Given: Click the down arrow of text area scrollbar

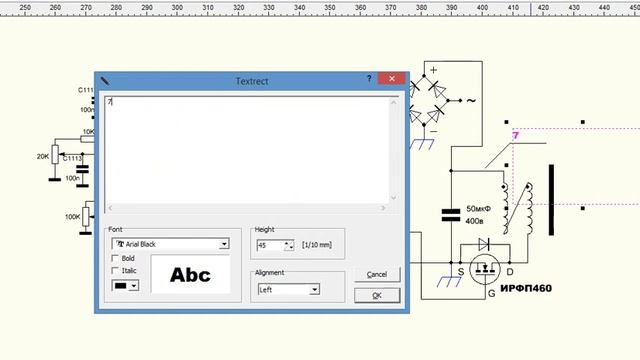Looking at the screenshot, I should 393,198.
